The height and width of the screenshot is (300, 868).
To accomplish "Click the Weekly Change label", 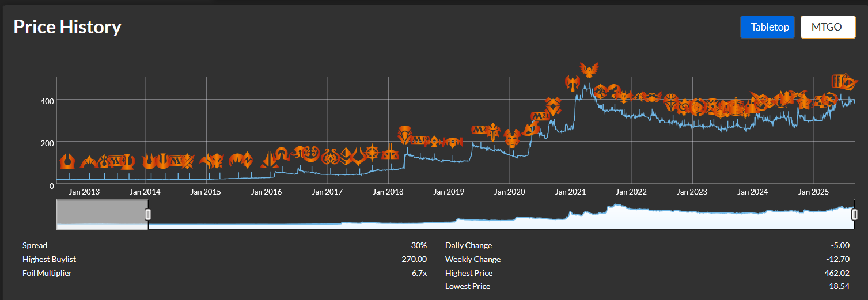I will point(473,259).
